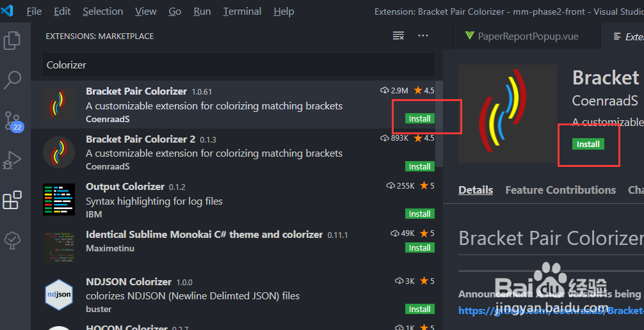This screenshot has width=644, height=330.
Task: Open the github link in announcement
Action: pos(551,311)
